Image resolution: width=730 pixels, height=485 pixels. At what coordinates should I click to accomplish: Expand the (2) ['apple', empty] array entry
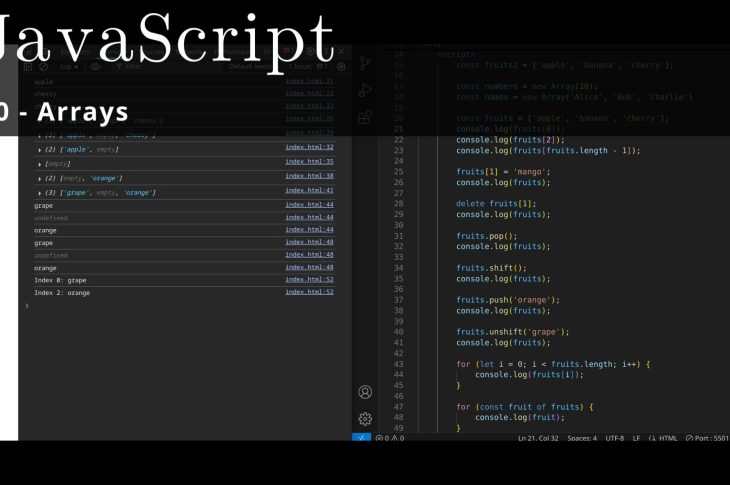coord(40,149)
